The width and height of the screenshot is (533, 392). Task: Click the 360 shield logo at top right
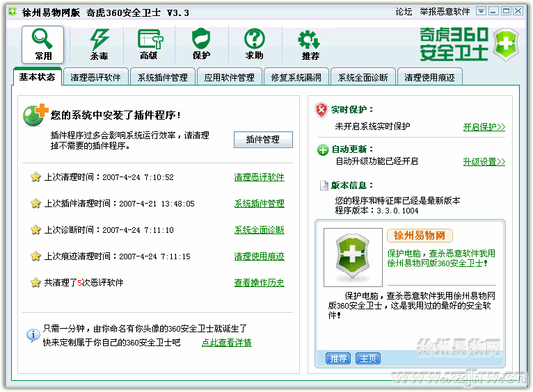pos(506,44)
